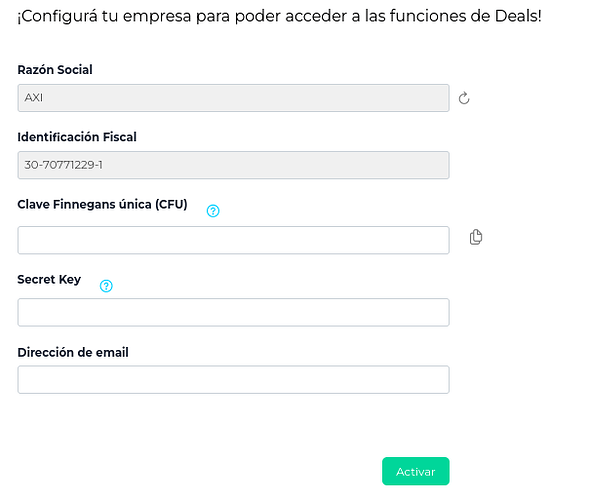Click the 30-70771229-1 fiscal ID text

tap(63, 165)
